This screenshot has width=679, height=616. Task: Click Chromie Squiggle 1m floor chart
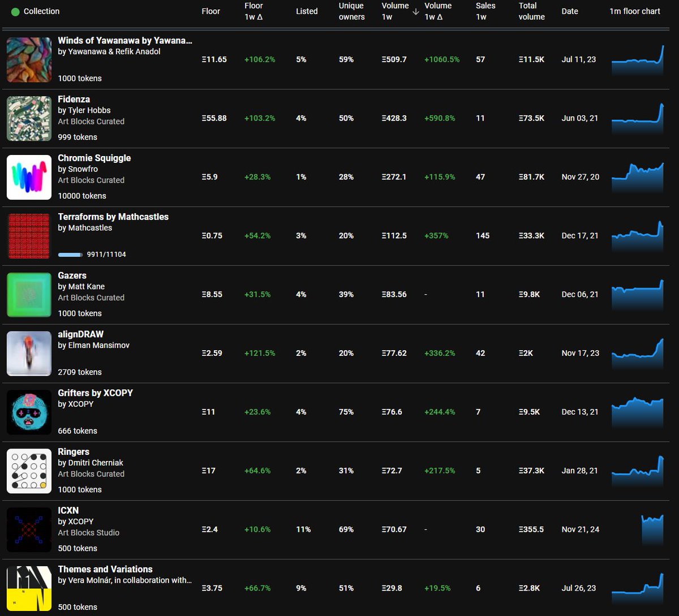[638, 177]
